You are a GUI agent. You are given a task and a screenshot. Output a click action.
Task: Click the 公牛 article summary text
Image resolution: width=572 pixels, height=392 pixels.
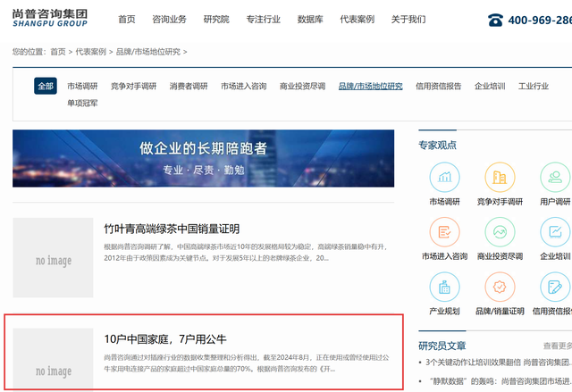pos(247,363)
